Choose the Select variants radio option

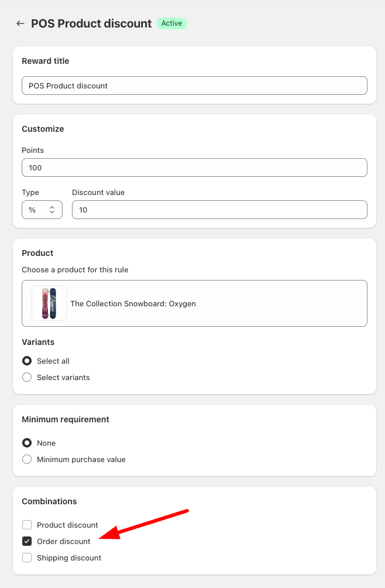[27, 377]
